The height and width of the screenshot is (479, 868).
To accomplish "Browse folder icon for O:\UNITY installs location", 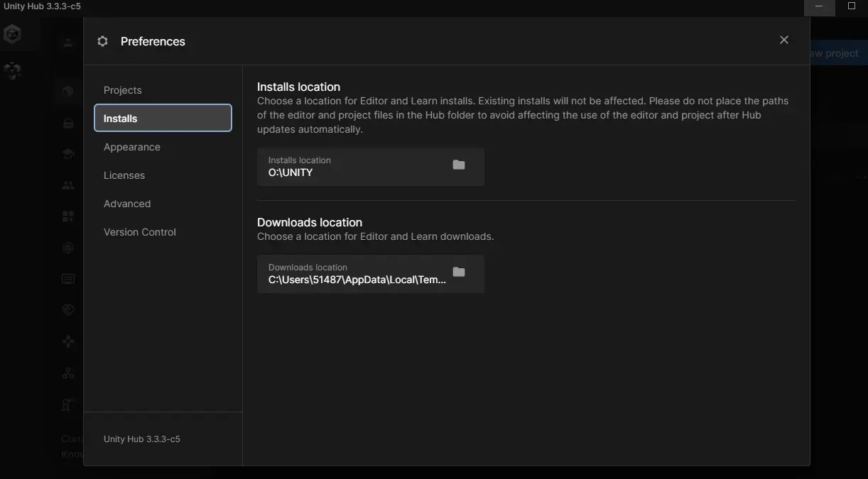I will pos(459,165).
